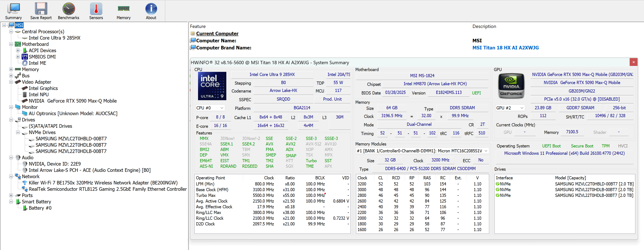Open the About info icon
Screen dimensions: 644x250
151,9
